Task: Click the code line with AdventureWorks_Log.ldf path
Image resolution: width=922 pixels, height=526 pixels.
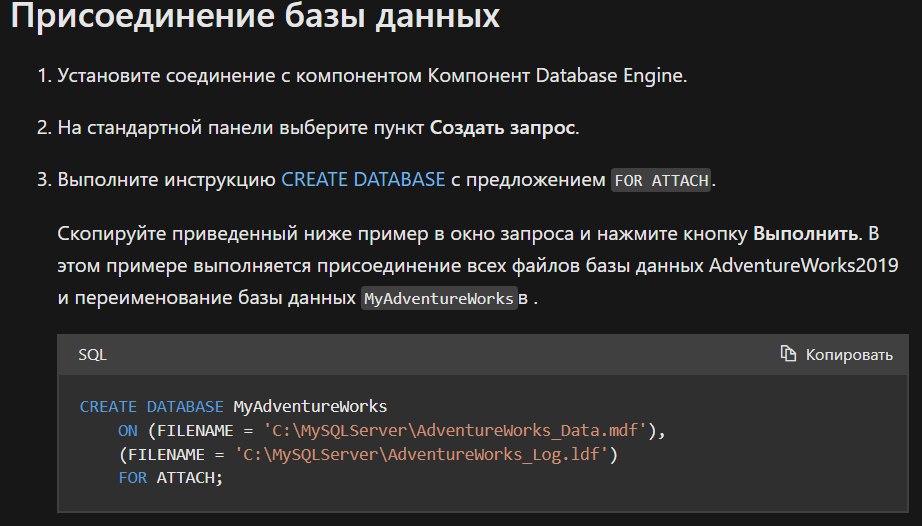Action: [368, 454]
